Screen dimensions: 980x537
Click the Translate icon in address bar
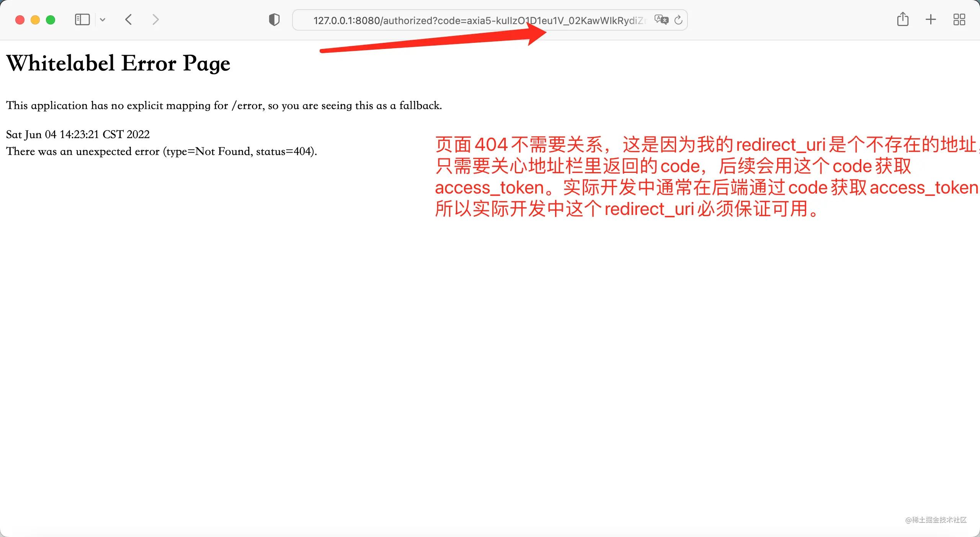(661, 20)
